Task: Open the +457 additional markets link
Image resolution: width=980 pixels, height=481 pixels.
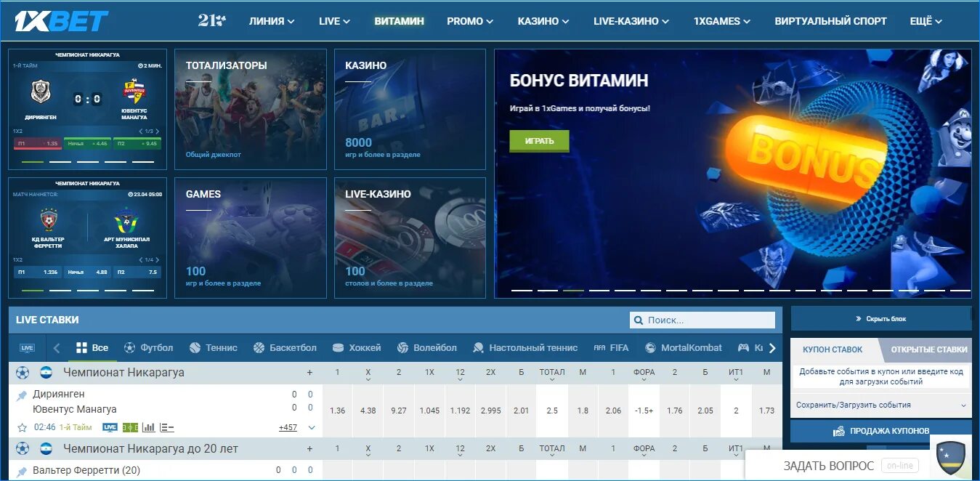Action: (288, 427)
